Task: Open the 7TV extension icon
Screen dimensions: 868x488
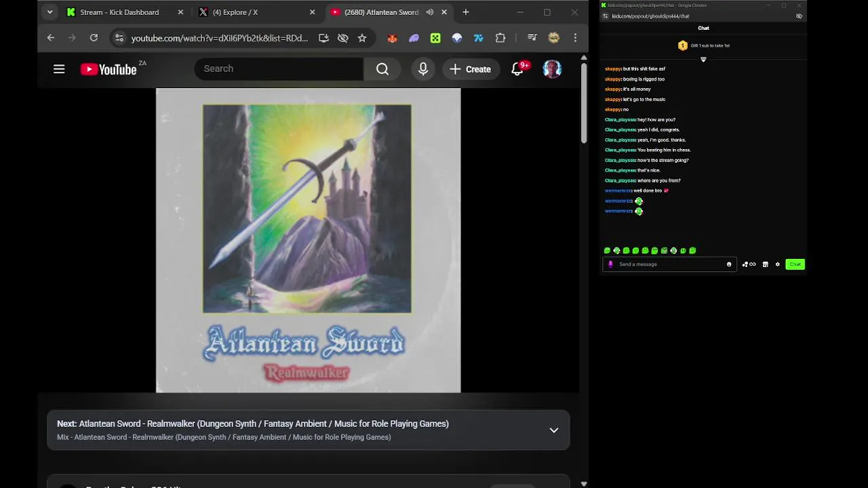Action: pos(479,38)
